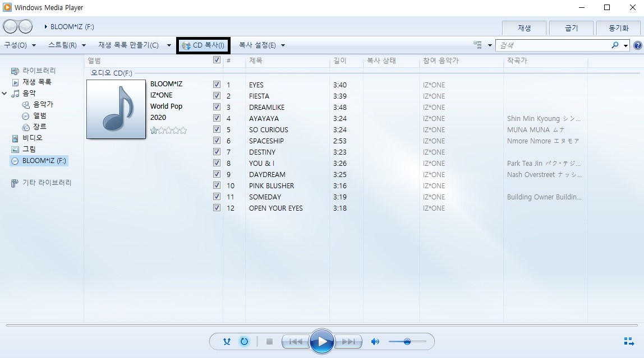The height and width of the screenshot is (358, 644).
Task: Click the seek bar above playback controls
Action: [x=321, y=325]
